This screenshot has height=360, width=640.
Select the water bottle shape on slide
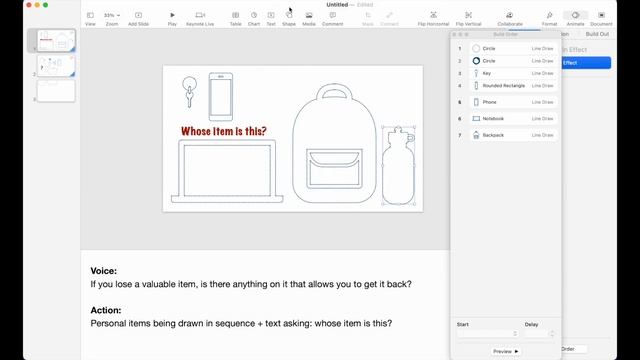point(398,166)
